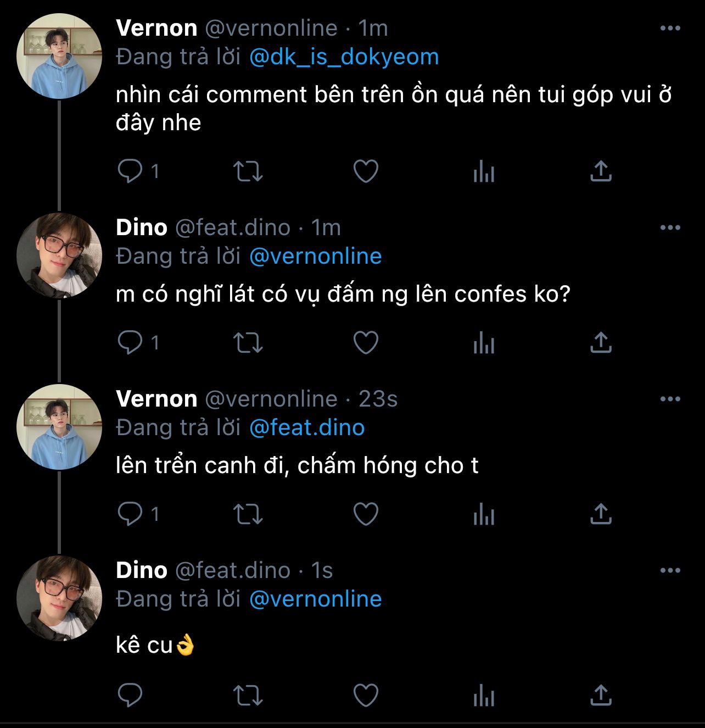Like Vernon's first tweet
The image size is (705, 728).
click(x=366, y=171)
